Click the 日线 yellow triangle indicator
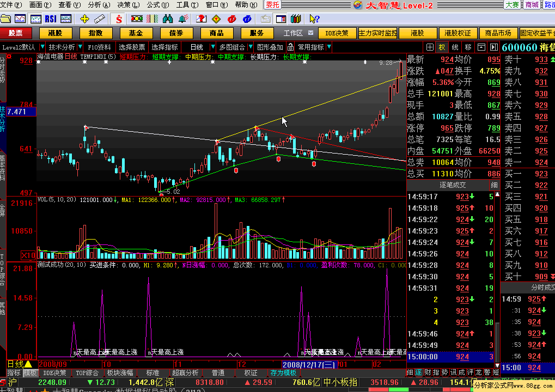 coord(20,364)
